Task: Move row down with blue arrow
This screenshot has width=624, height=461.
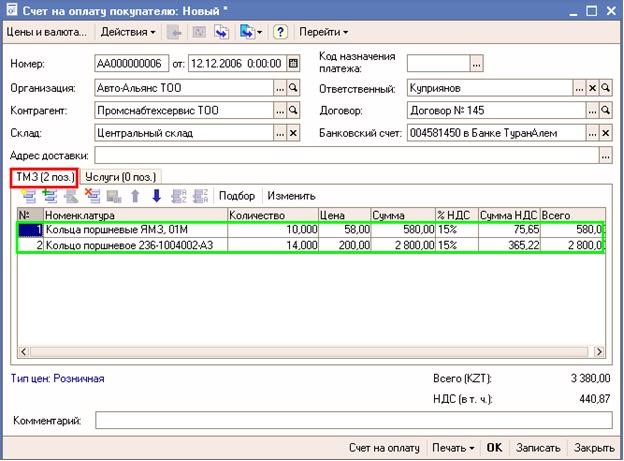Action: click(156, 196)
